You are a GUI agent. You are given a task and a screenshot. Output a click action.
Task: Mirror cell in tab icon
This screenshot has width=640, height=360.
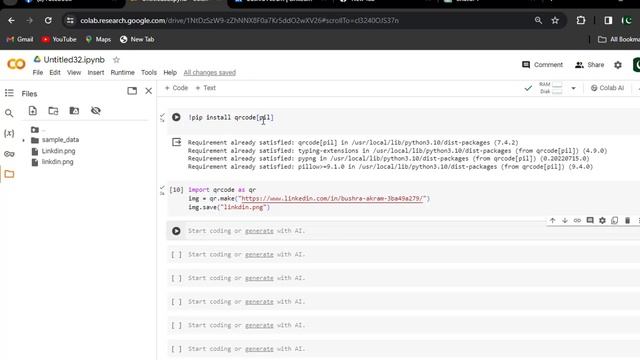[x=615, y=220]
